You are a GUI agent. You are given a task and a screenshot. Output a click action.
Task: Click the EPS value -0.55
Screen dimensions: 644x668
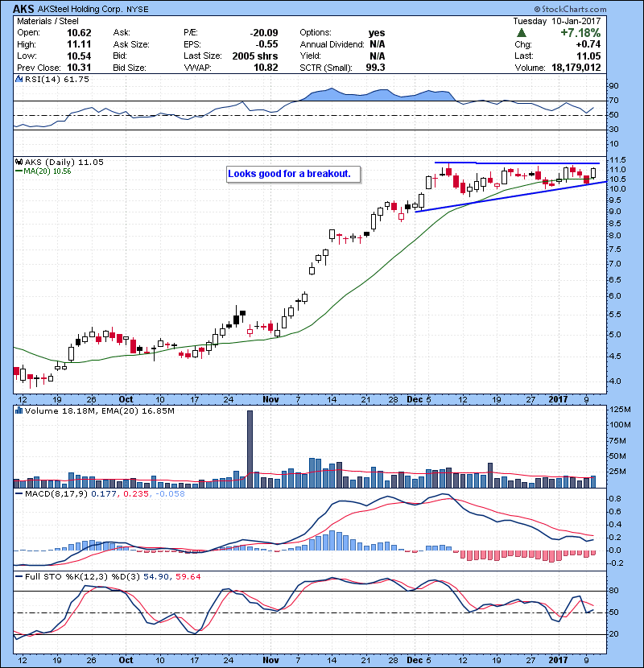[266, 44]
